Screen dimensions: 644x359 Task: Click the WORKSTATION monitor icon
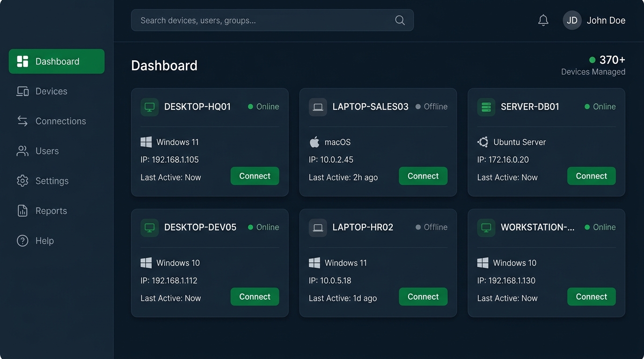coord(486,228)
